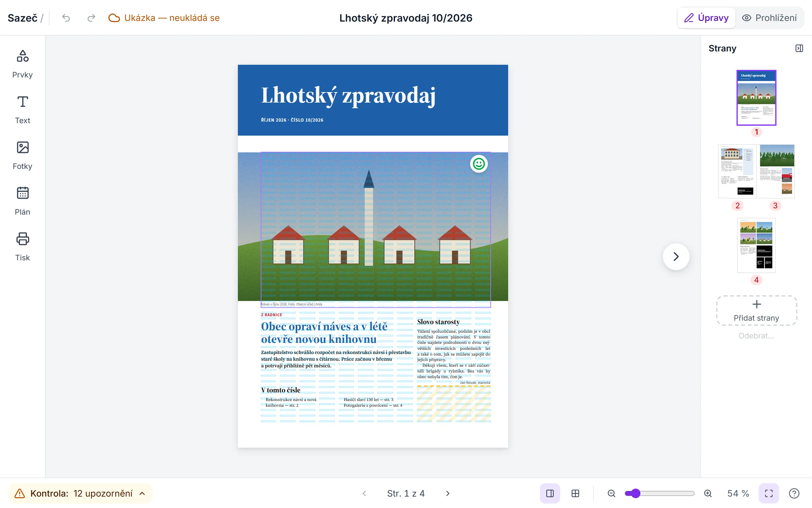Screen dimensions: 812x508
Task: Click the Odebrat… remove pages link
Action: click(756, 336)
